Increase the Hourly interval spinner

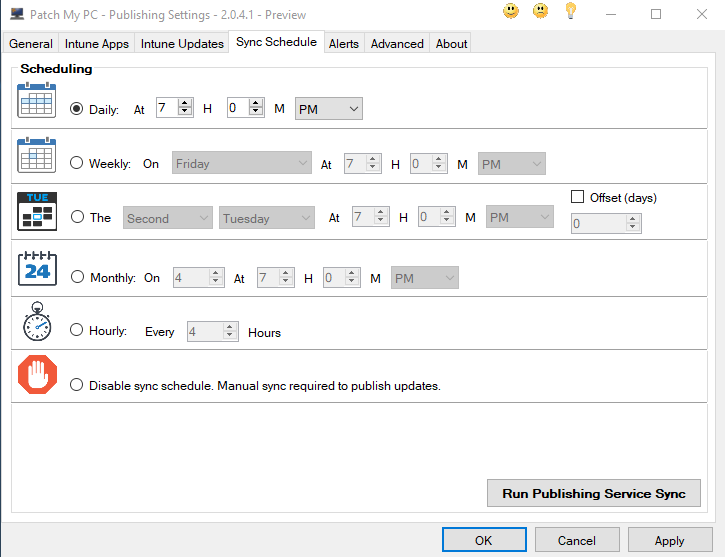coord(229,327)
